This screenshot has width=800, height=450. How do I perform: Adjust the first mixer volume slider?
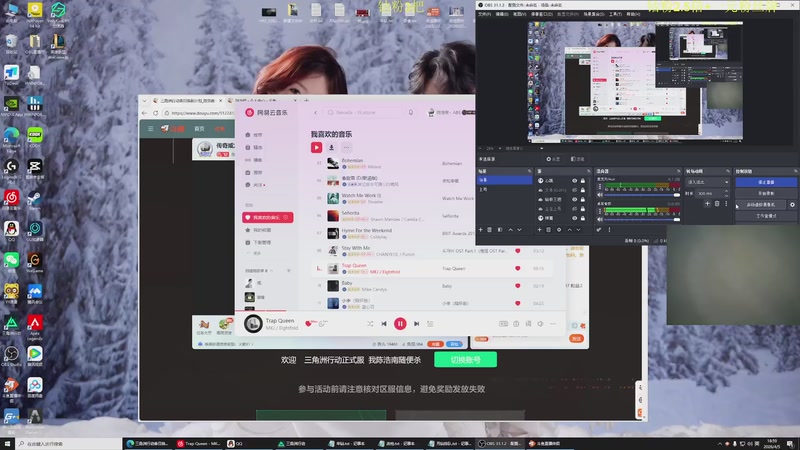pyautogui.click(x=642, y=195)
